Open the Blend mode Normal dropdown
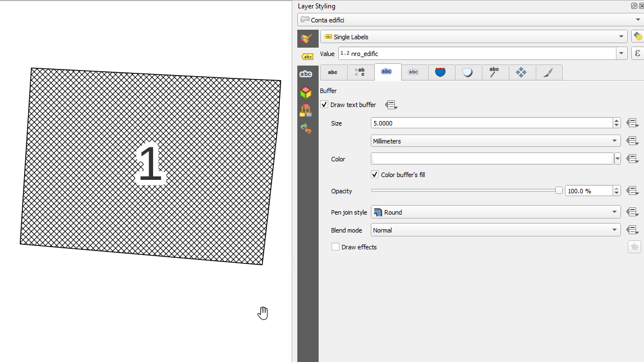Screen dimensions: 644x362 (496, 230)
